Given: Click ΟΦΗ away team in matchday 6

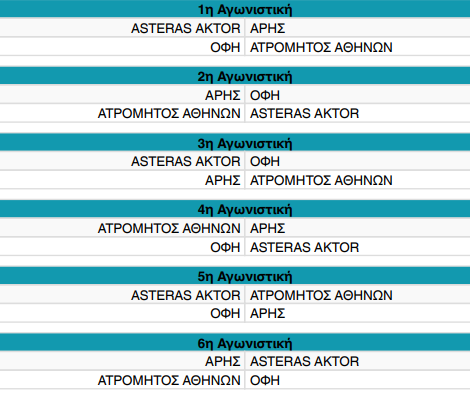Looking at the screenshot, I should click(x=265, y=380).
